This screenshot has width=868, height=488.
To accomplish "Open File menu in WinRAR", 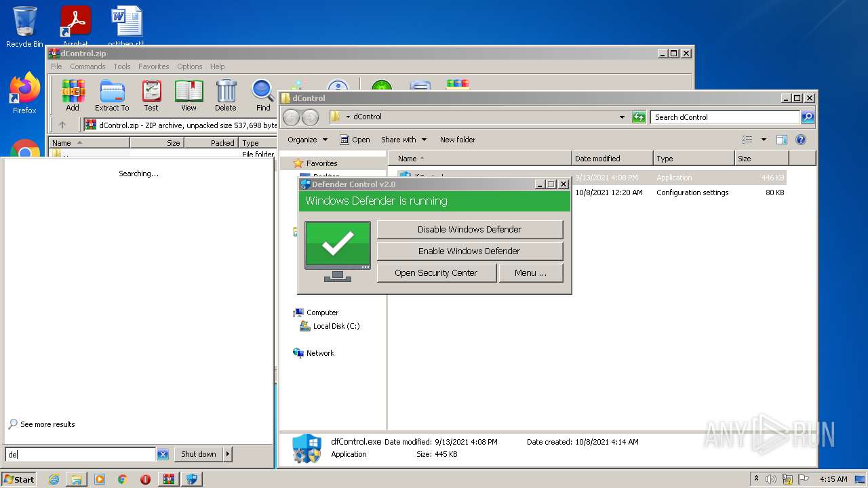I will (56, 66).
